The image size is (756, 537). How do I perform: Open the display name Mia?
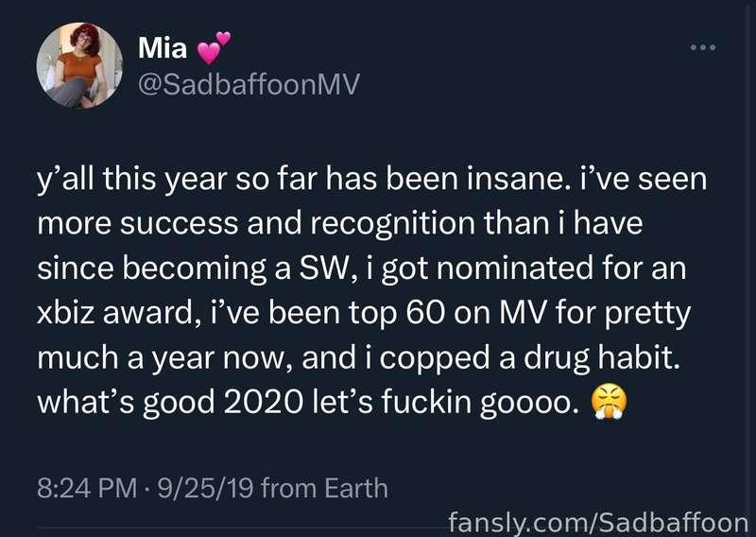[163, 48]
